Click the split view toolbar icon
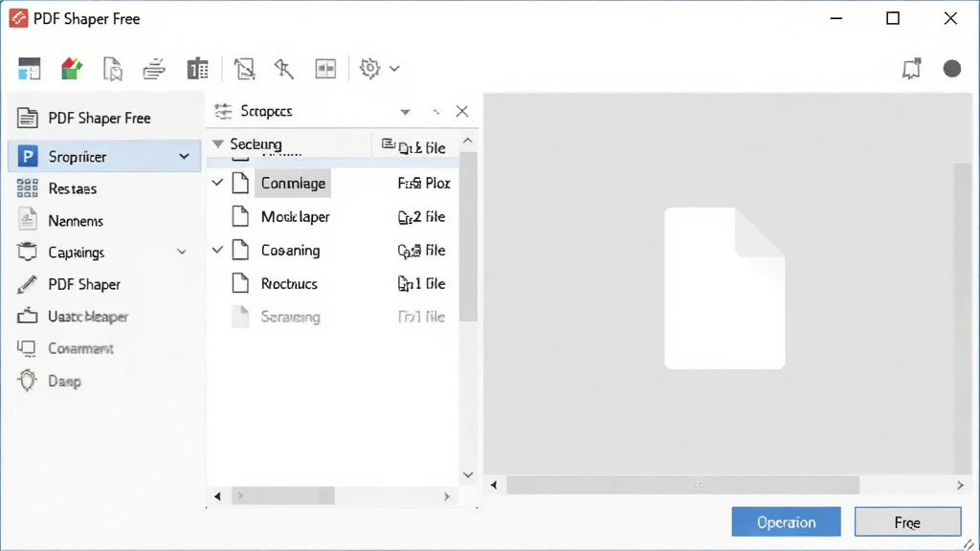This screenshot has width=980, height=551. tap(325, 69)
